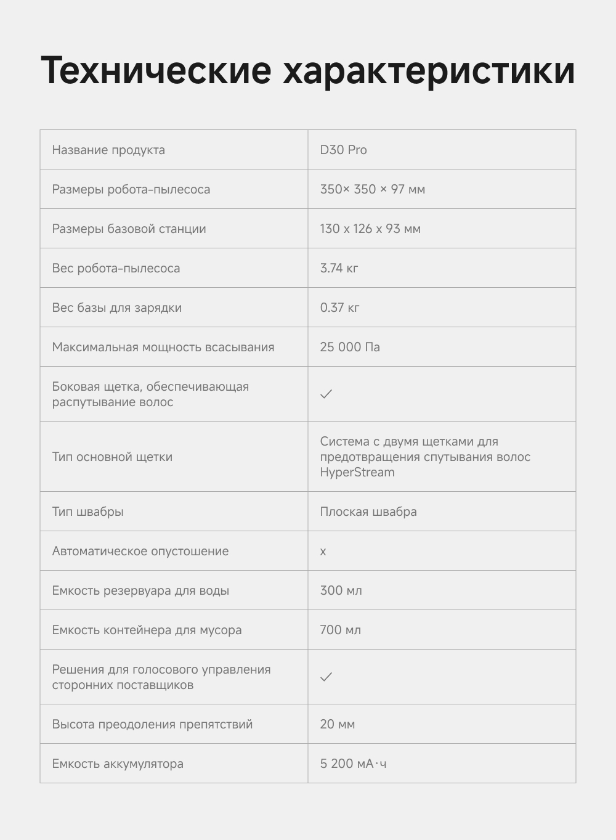616x840 pixels.
Task: Click the Плоская швабра value
Action: pyautogui.click(x=368, y=512)
